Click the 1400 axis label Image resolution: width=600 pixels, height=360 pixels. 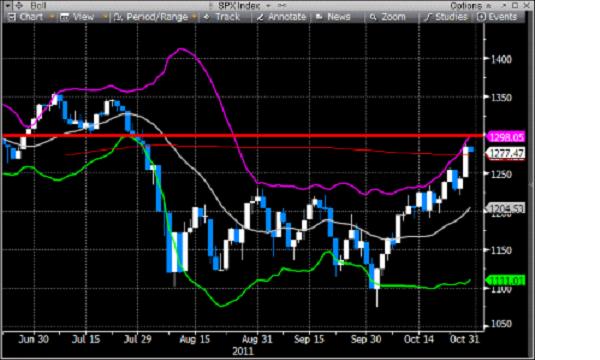click(501, 59)
